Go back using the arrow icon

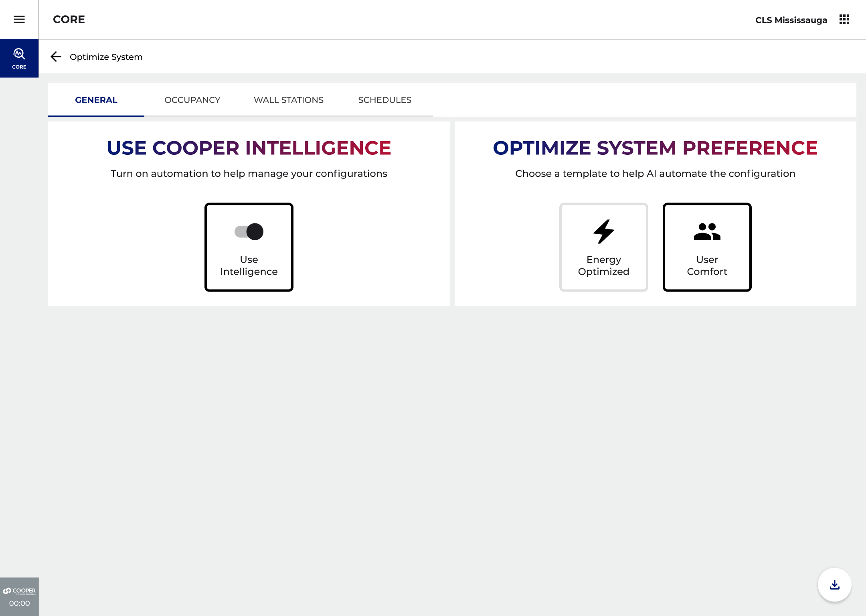[56, 57]
